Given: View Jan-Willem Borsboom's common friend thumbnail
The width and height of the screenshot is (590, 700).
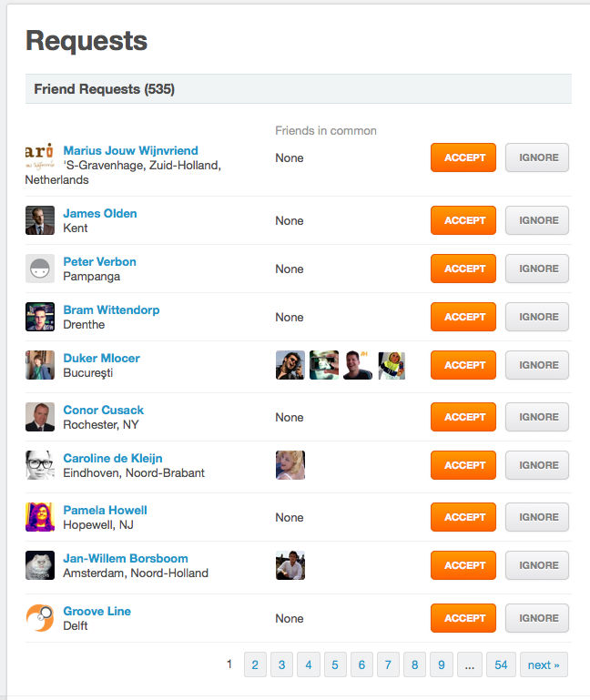Looking at the screenshot, I should [290, 565].
